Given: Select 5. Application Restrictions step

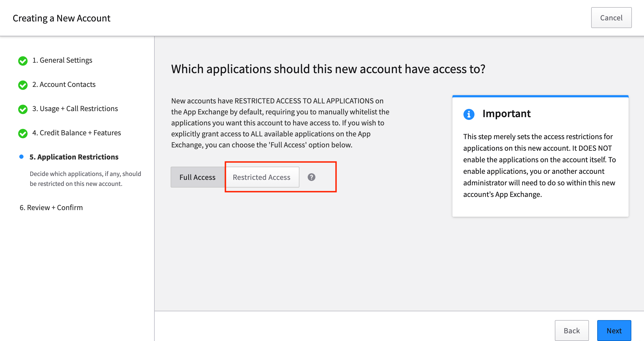Looking at the screenshot, I should [74, 157].
